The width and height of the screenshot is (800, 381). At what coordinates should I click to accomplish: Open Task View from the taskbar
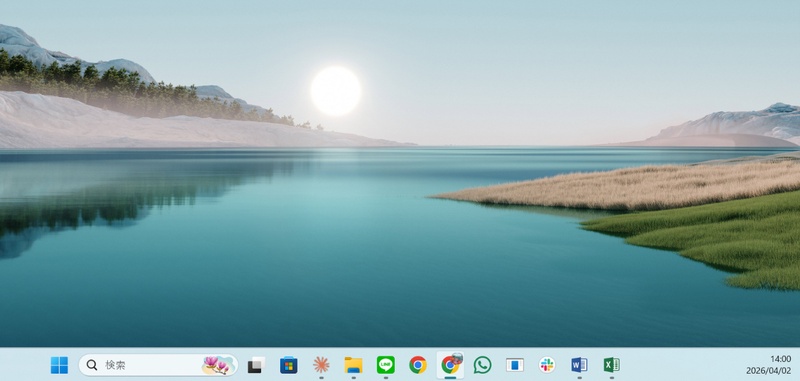(x=256, y=365)
